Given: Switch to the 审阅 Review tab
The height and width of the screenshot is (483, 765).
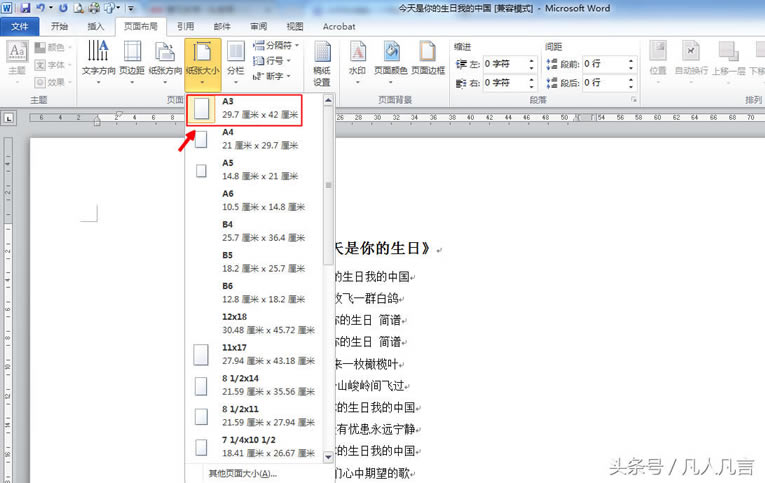Looking at the screenshot, I should [259, 26].
